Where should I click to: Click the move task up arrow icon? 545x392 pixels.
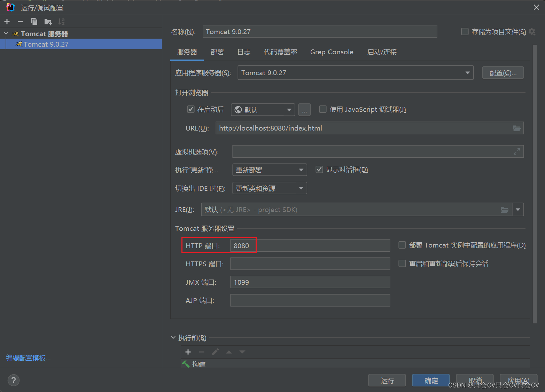(x=229, y=352)
